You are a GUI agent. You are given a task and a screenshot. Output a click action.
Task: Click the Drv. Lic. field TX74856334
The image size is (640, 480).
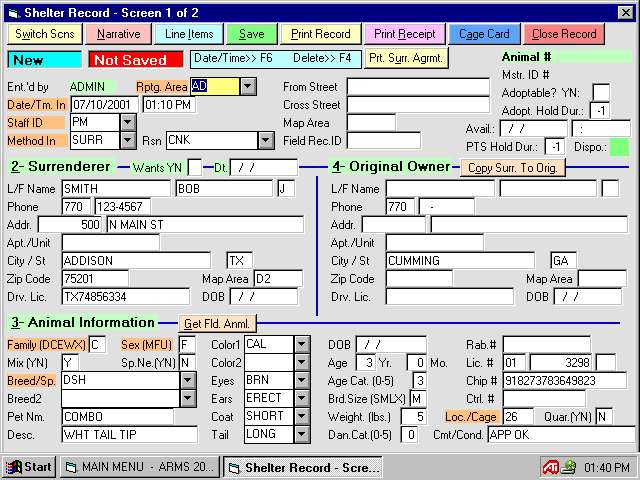pyautogui.click(x=126, y=297)
